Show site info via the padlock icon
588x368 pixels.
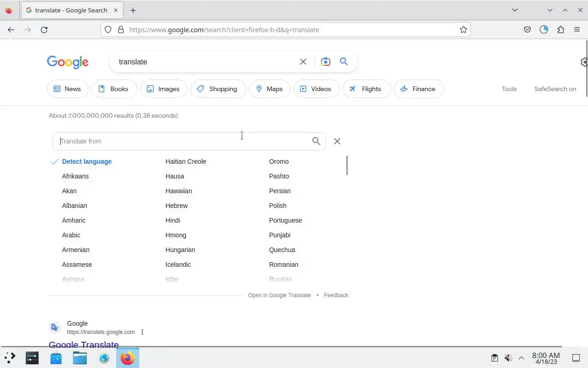pos(121,29)
